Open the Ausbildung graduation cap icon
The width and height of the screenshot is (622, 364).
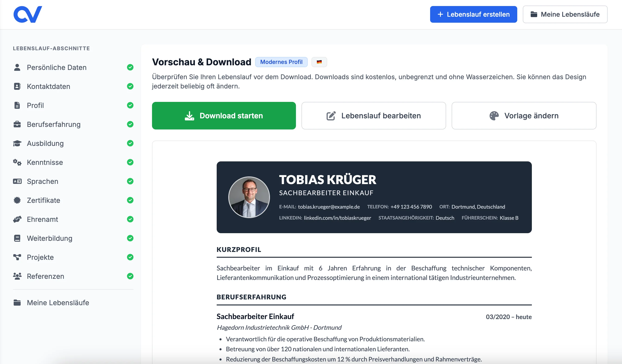pyautogui.click(x=17, y=143)
